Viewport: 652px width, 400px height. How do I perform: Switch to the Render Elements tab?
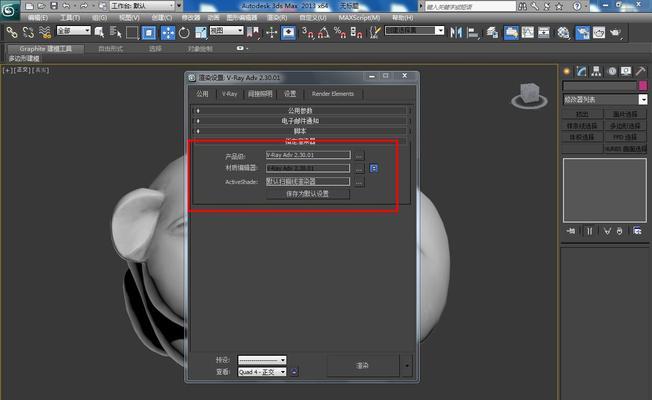(333, 94)
